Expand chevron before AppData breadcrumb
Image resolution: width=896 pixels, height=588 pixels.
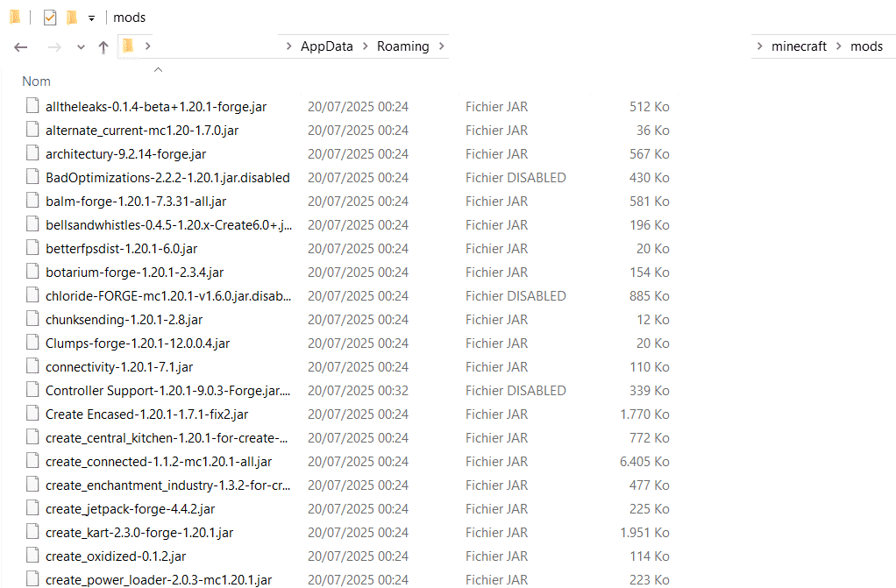(x=289, y=46)
